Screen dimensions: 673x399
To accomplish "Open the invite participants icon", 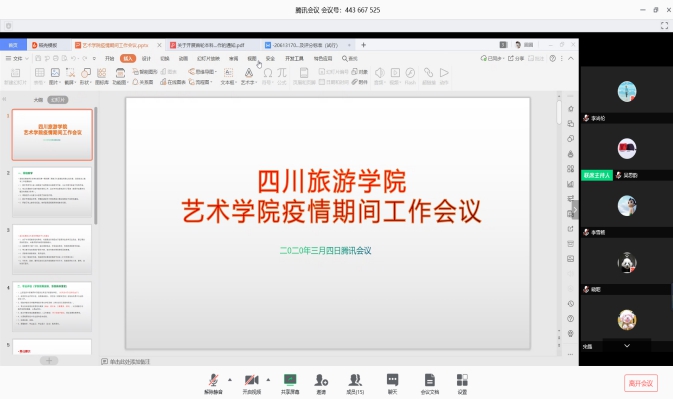I will pos(321,384).
